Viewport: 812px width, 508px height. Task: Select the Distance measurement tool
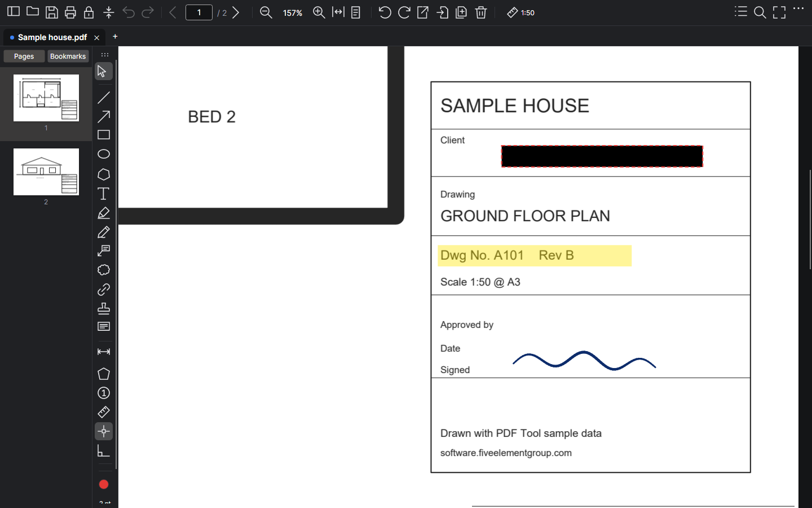[x=104, y=352]
